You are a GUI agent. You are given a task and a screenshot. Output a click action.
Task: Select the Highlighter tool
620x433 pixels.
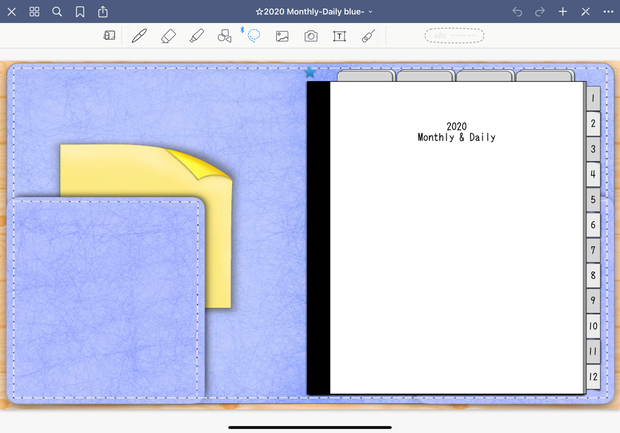point(197,36)
